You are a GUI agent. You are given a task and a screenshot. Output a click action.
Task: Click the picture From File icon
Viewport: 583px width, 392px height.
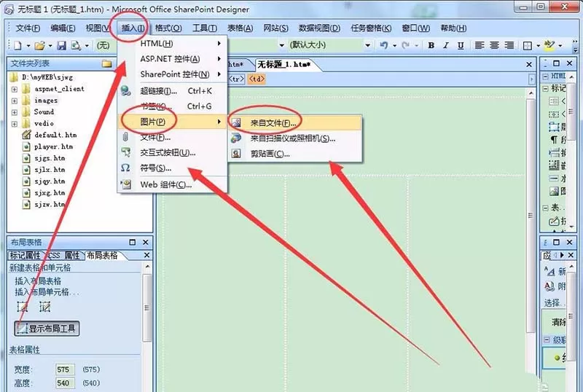[236, 122]
